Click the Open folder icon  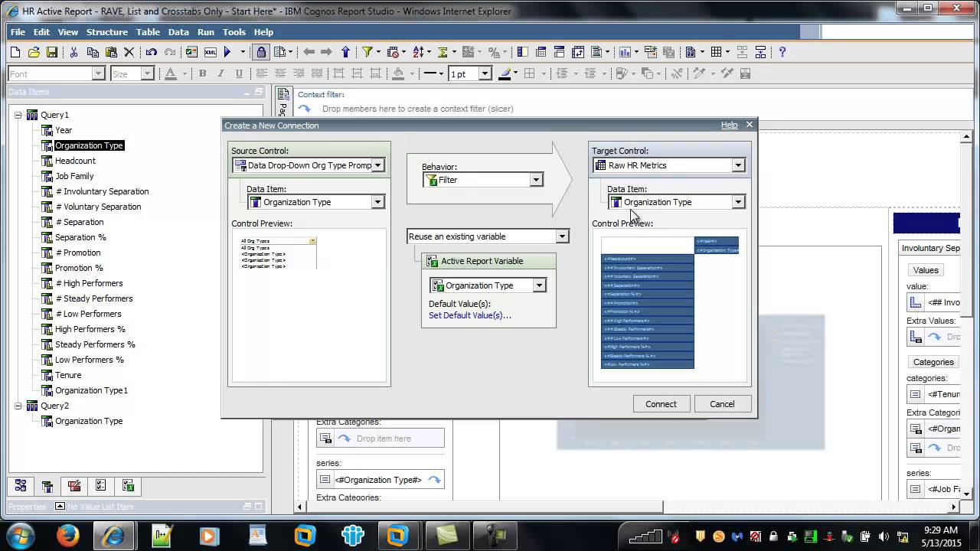pos(34,52)
